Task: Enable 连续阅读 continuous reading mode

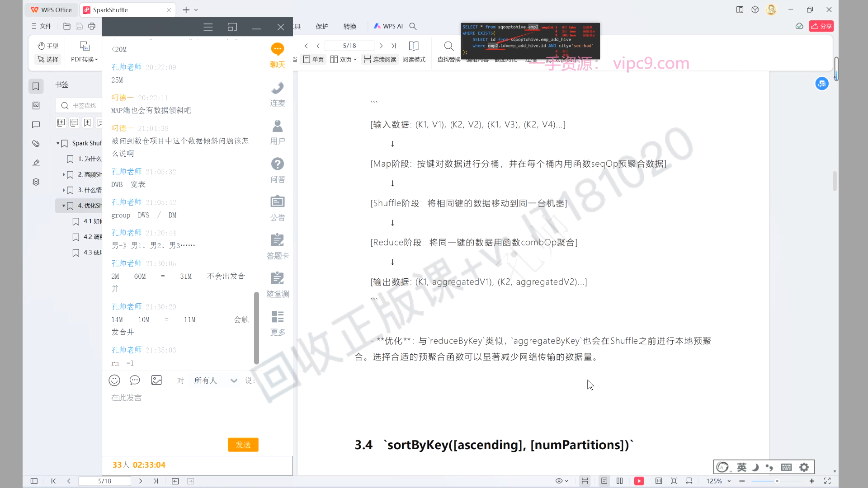Action: pos(380,59)
